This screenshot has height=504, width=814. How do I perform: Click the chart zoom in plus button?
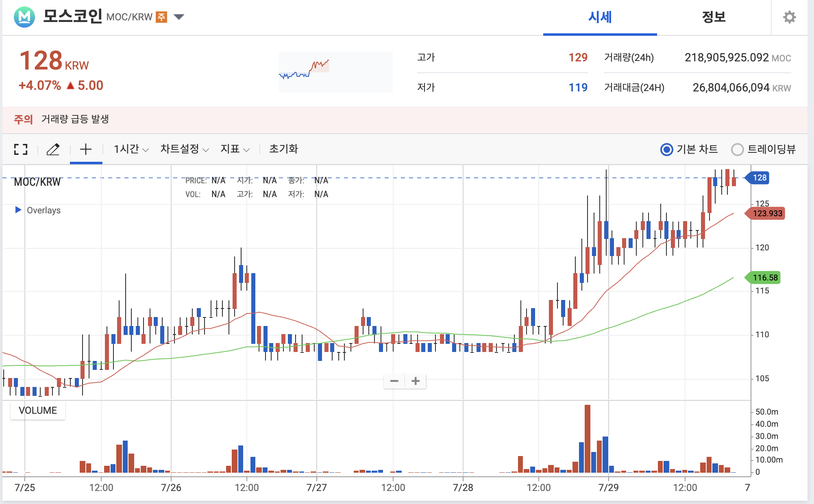tap(416, 381)
